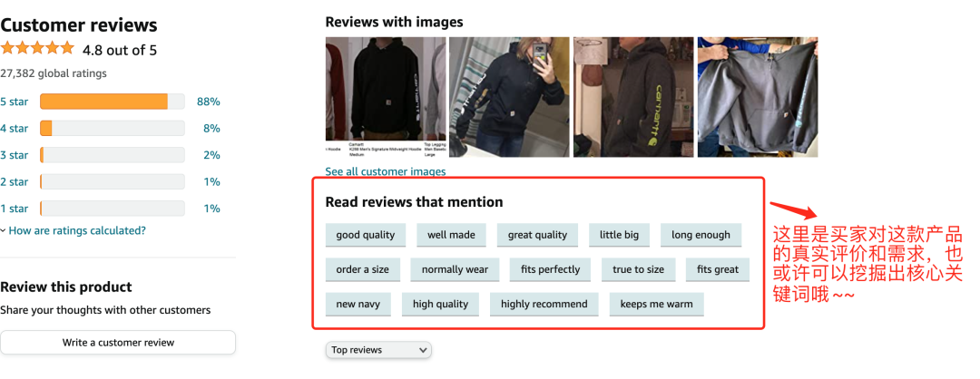Open the 5 star reviews link
Screen dimensions: 980x379
coord(15,102)
